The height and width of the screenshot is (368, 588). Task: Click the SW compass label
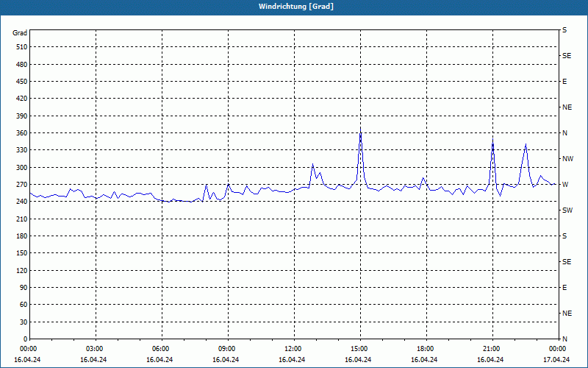tap(567, 210)
